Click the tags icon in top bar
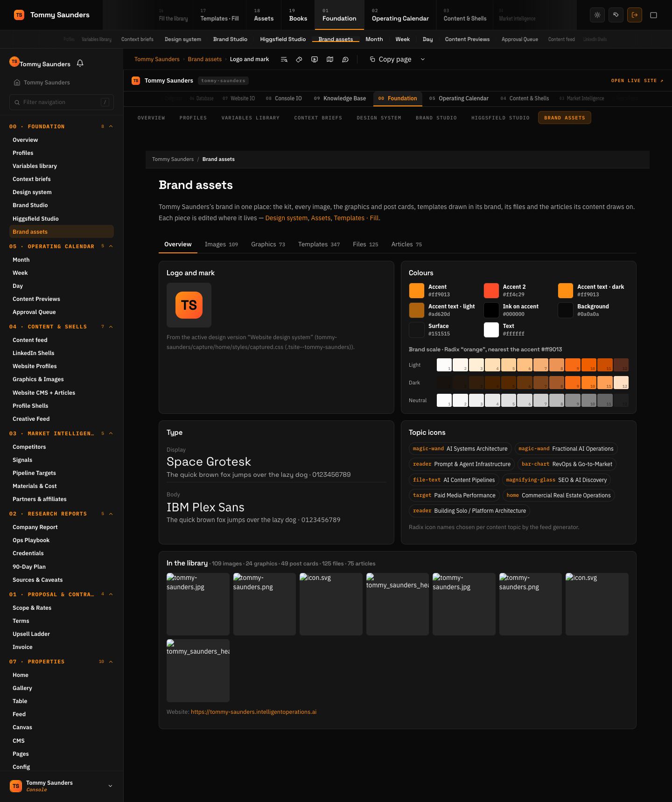Image resolution: width=672 pixels, height=802 pixels. [616, 15]
